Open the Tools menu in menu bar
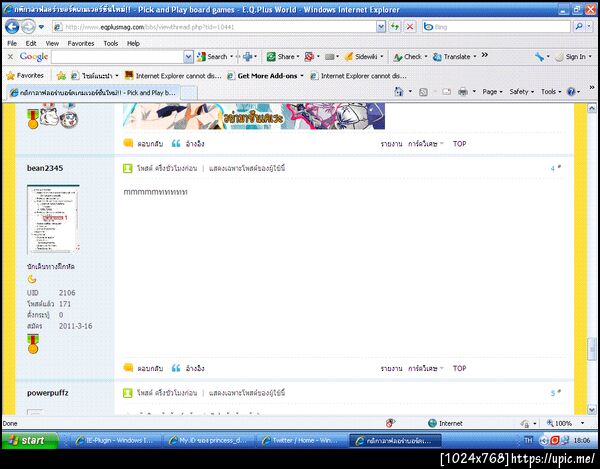The image size is (600, 469). [x=111, y=43]
